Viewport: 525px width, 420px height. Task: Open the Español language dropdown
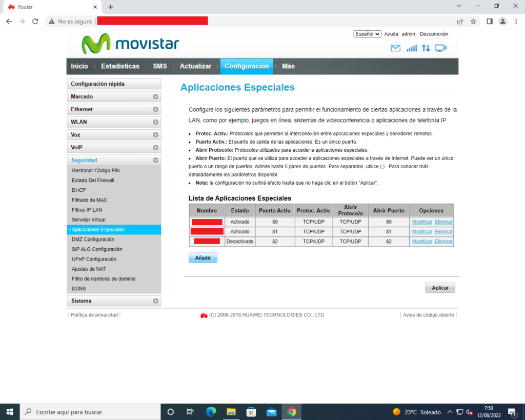click(367, 34)
